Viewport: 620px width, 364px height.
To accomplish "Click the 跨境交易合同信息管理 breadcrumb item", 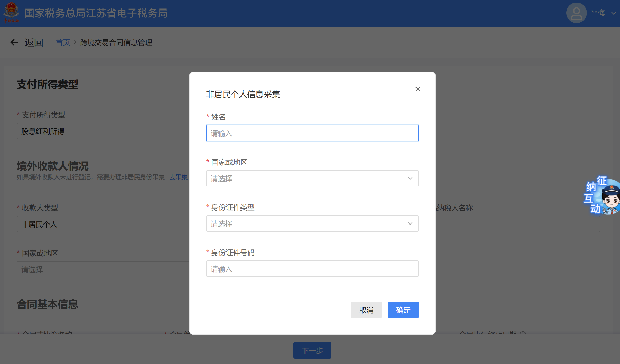I will pos(116,42).
